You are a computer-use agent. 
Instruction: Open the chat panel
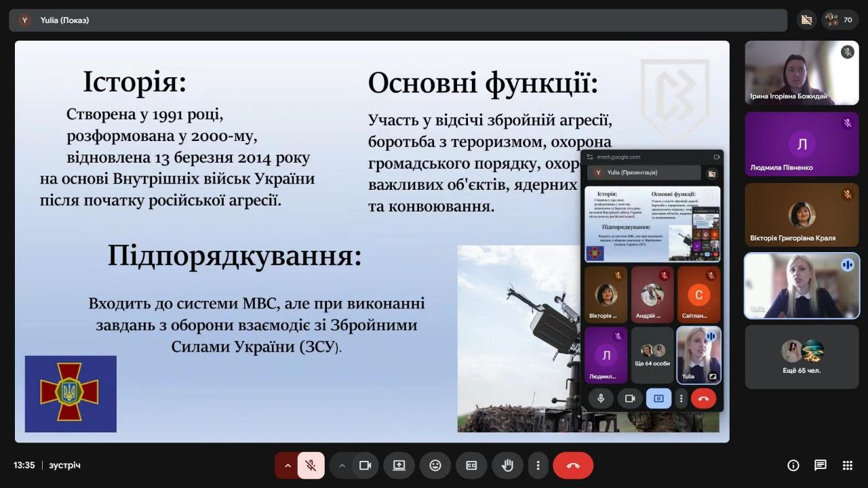(820, 466)
